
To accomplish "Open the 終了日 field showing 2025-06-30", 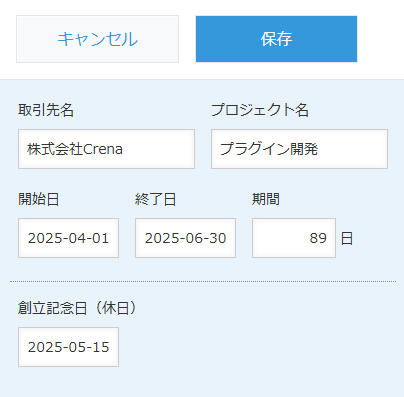I will tap(185, 238).
